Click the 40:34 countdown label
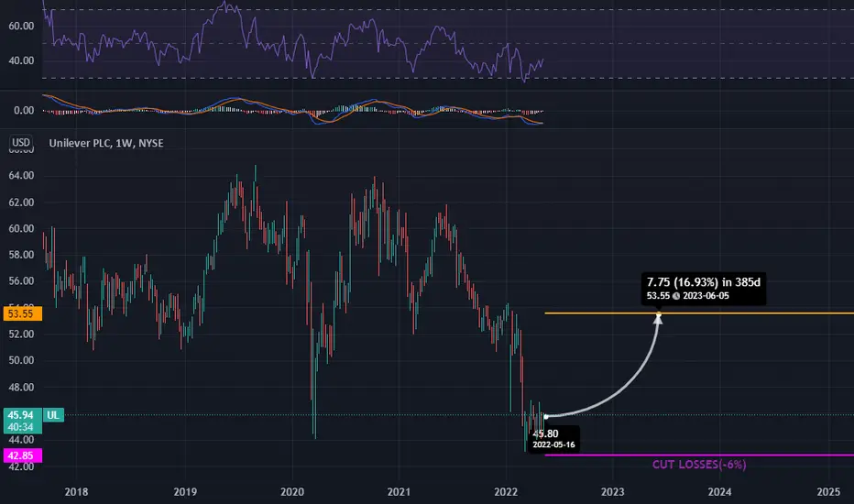The width and height of the screenshot is (854, 504). click(21, 428)
